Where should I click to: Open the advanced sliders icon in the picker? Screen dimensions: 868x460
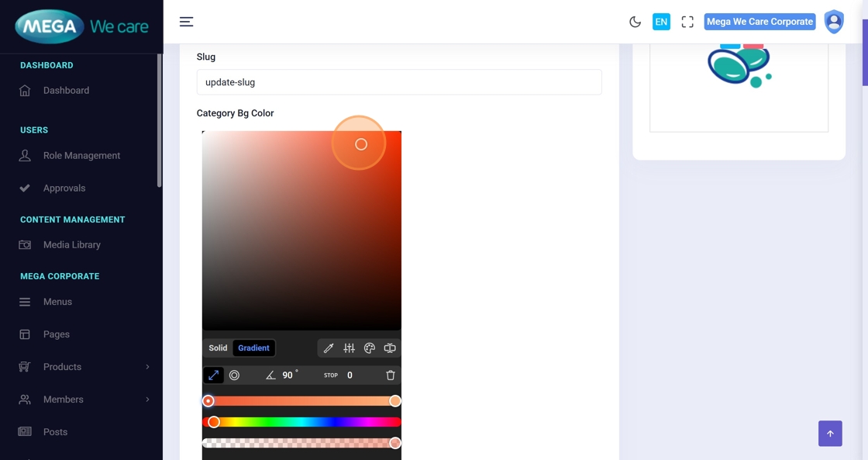(x=349, y=348)
